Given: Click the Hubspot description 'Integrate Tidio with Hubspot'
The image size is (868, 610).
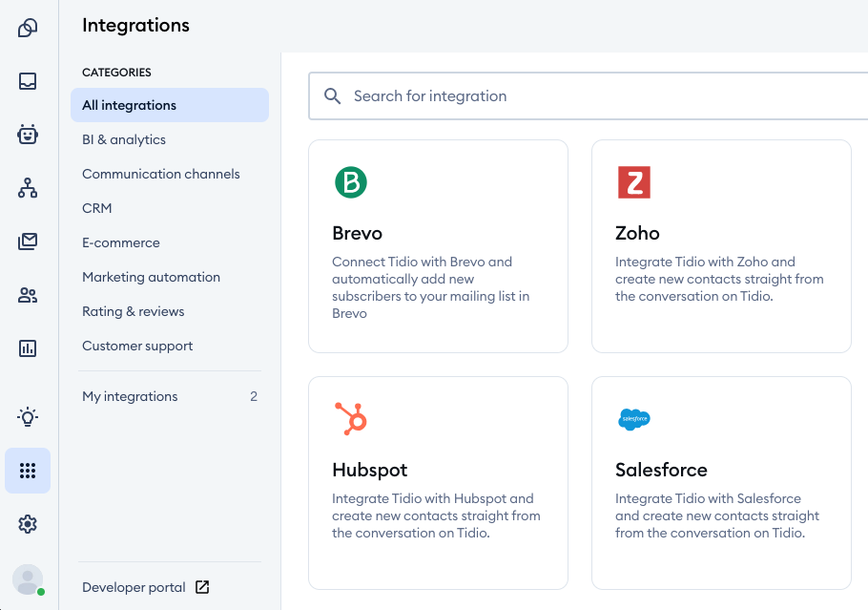Looking at the screenshot, I should (x=420, y=498).
